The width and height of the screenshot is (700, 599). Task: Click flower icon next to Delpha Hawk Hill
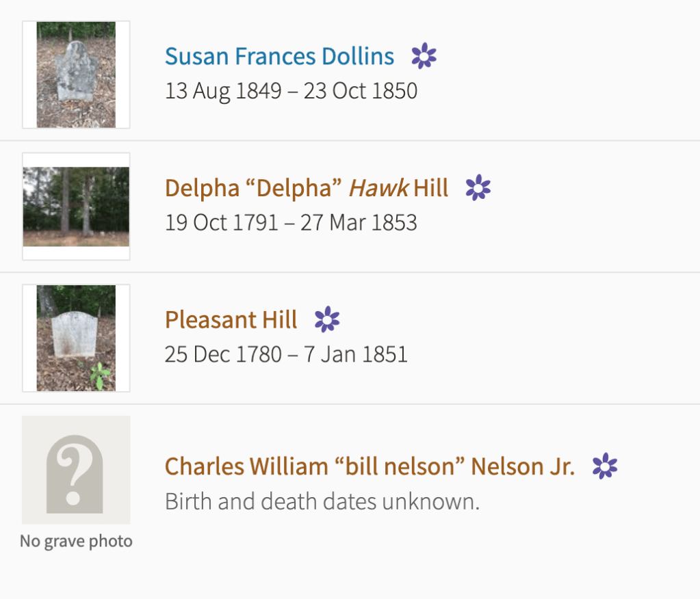coord(478,187)
